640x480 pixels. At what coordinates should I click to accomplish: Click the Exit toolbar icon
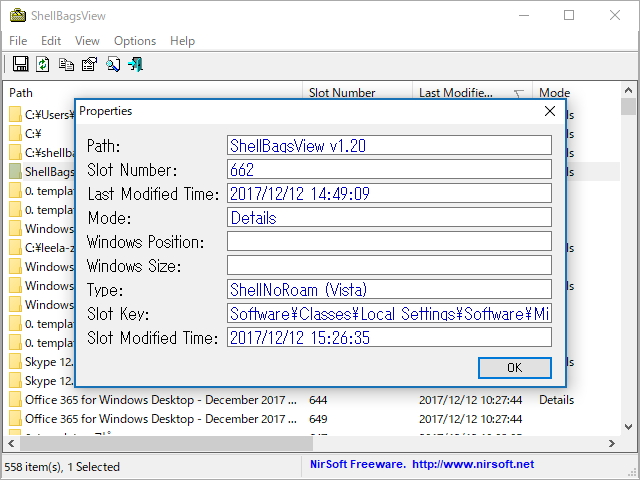[136, 64]
